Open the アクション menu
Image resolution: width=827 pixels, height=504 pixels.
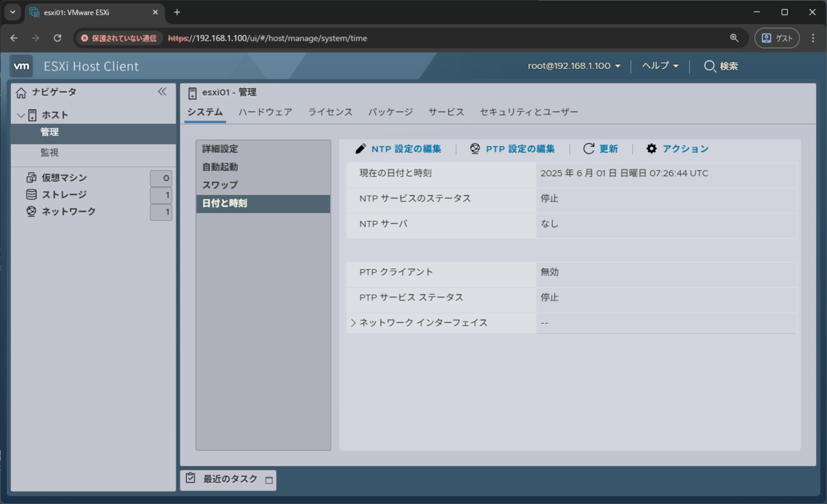(677, 149)
